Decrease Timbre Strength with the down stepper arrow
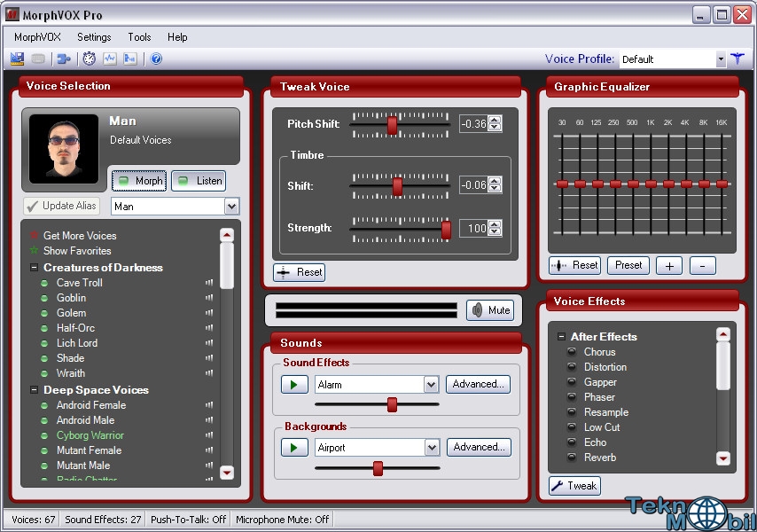 coord(495,231)
